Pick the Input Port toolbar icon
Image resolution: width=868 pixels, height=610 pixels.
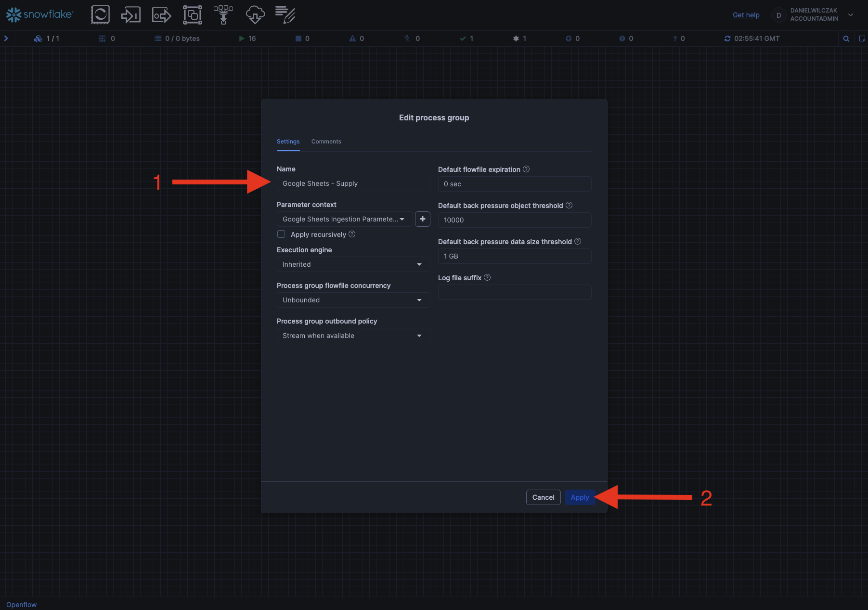click(x=130, y=15)
